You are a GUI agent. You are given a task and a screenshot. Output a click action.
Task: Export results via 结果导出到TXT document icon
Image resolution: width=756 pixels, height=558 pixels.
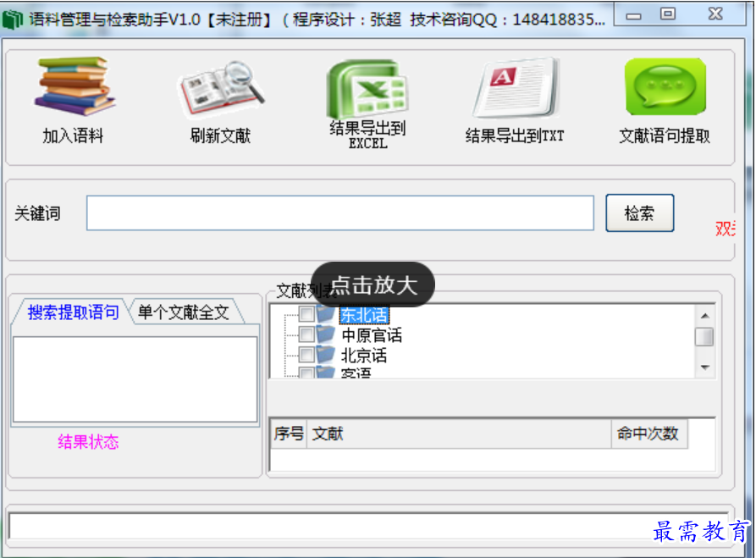(x=516, y=88)
